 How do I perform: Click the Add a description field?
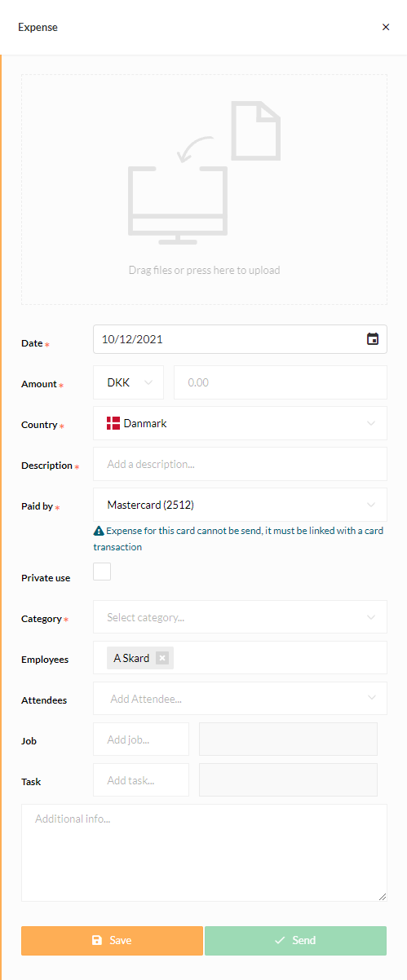241,464
